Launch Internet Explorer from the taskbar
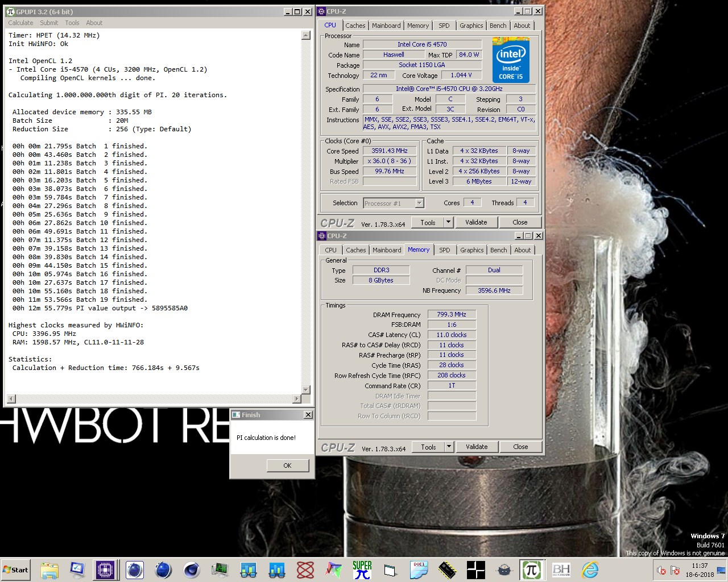728x582 pixels. click(590, 570)
